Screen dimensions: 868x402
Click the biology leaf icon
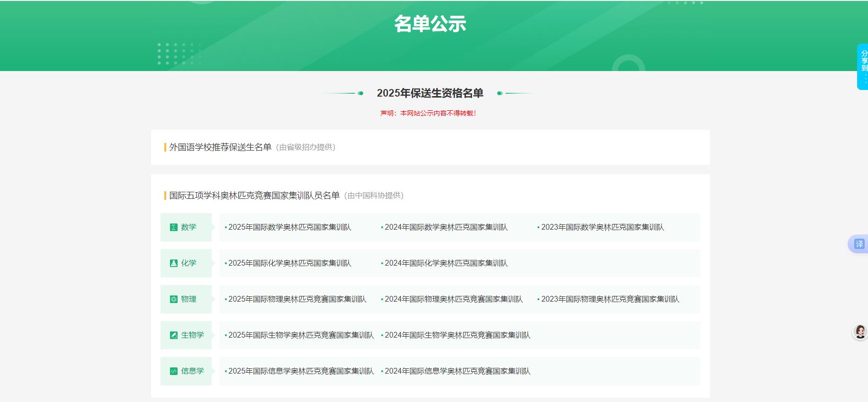point(173,335)
